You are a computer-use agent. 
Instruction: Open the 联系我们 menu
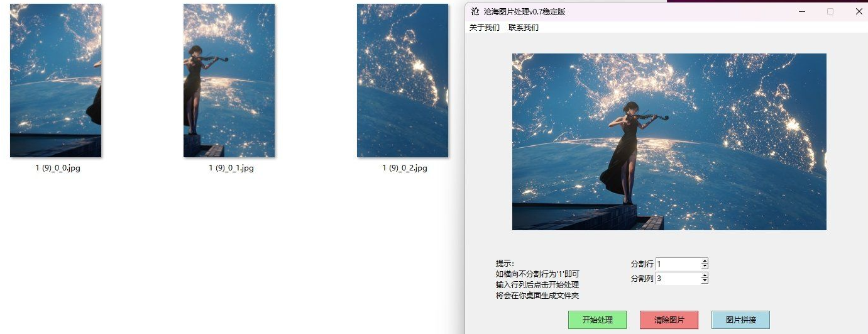click(x=524, y=28)
